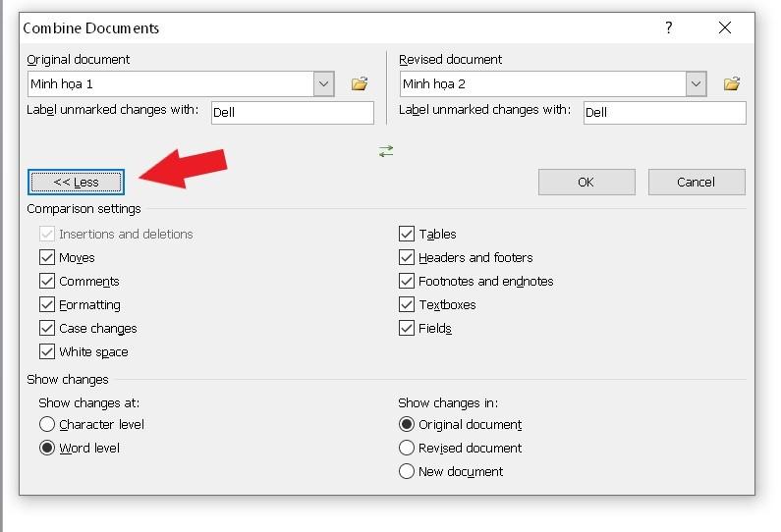The height and width of the screenshot is (532, 781).
Task: Expand the Revised document dropdown
Action: click(x=697, y=84)
